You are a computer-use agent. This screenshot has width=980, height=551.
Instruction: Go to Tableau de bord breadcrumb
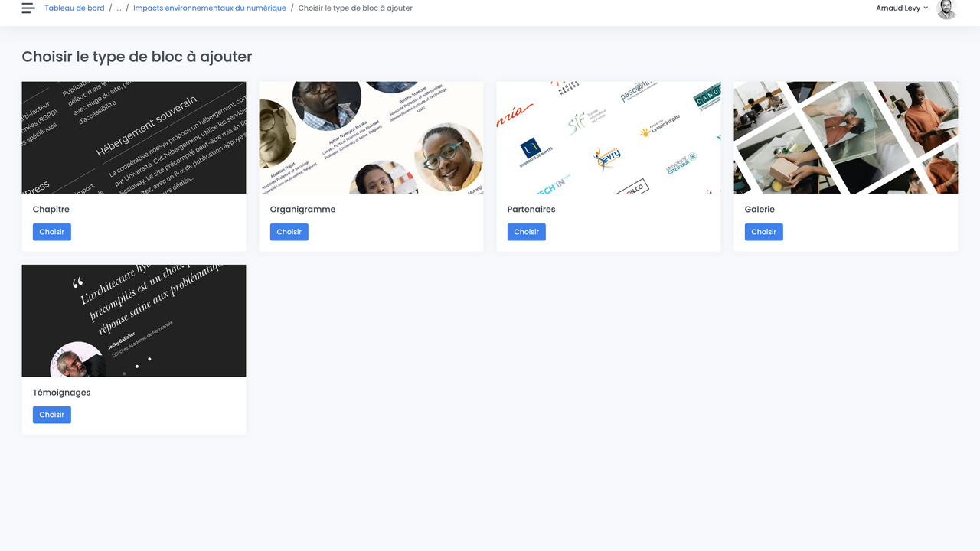[74, 8]
